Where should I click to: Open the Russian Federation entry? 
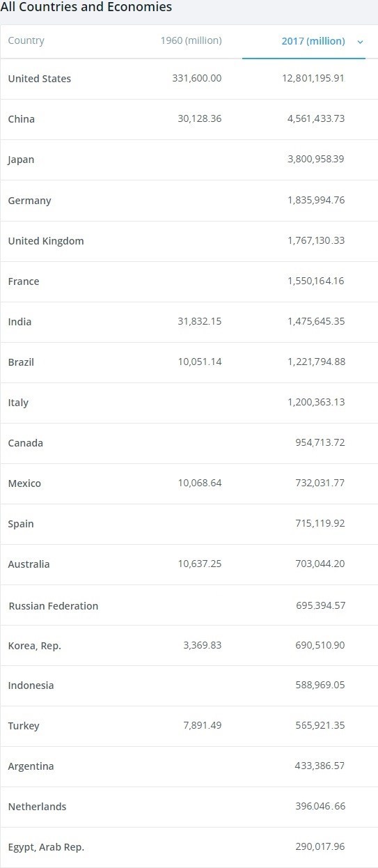pyautogui.click(x=54, y=606)
